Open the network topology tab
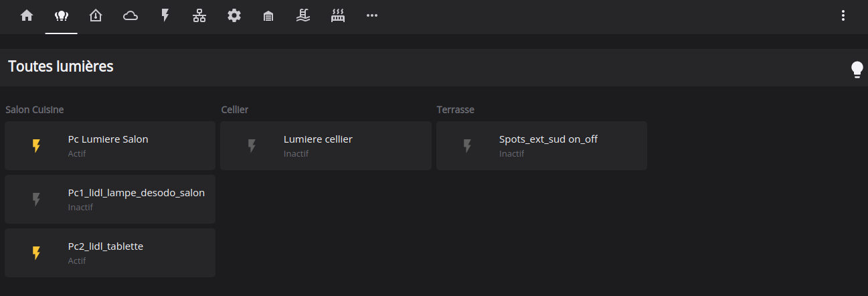868x296 pixels. (199, 15)
